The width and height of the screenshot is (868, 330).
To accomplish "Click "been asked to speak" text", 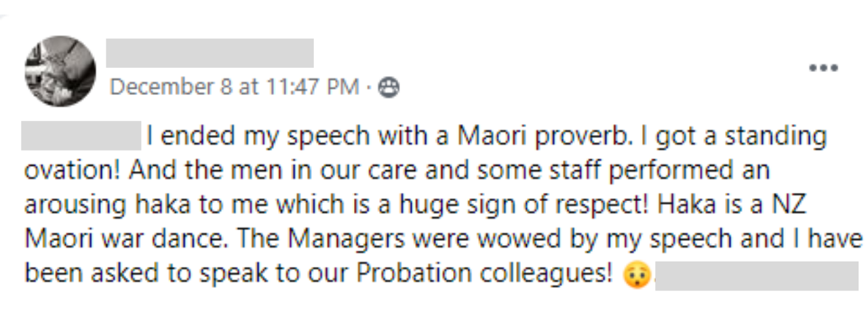I will click(150, 273).
